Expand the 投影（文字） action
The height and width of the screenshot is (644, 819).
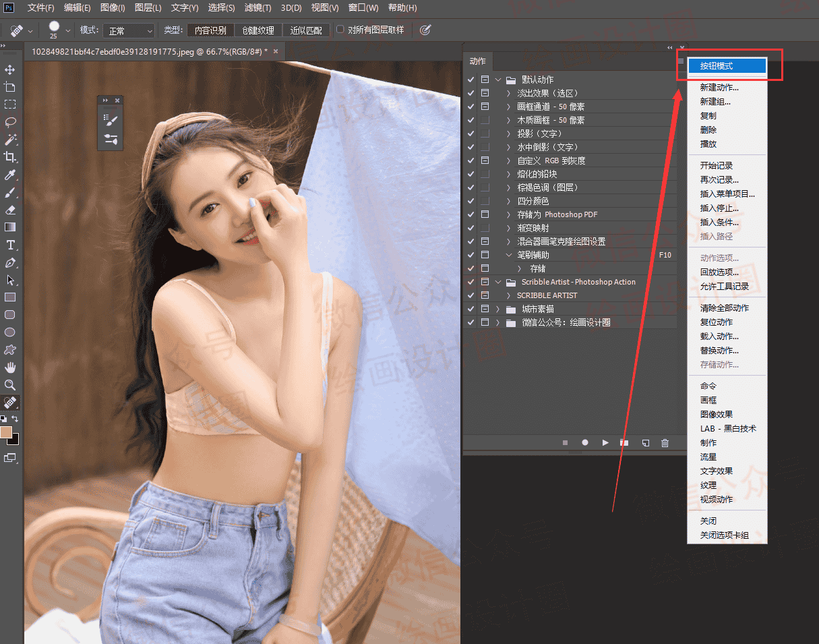pos(509,134)
